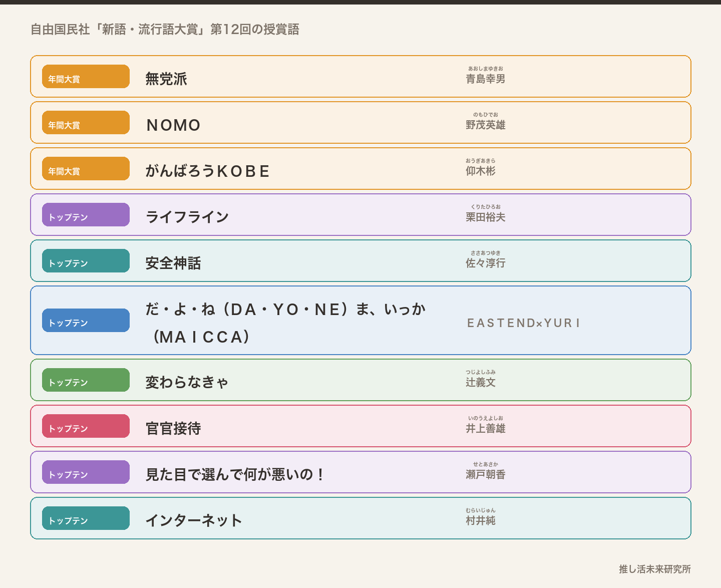The image size is (721, 588).
Task: Click the 年間大賞 badge beside 無党派
Action: (x=86, y=77)
